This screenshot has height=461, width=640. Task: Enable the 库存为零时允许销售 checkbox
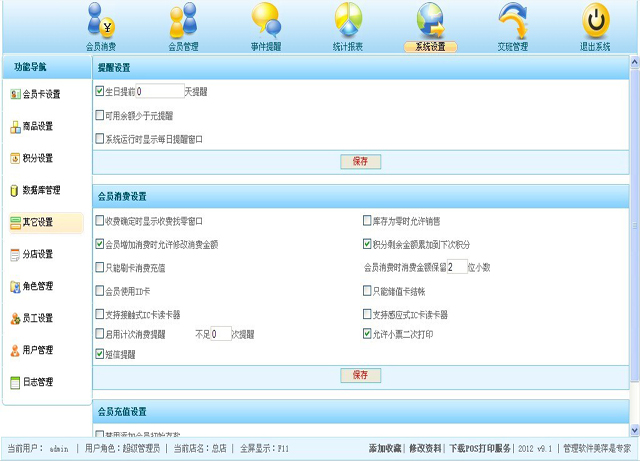coord(367,221)
